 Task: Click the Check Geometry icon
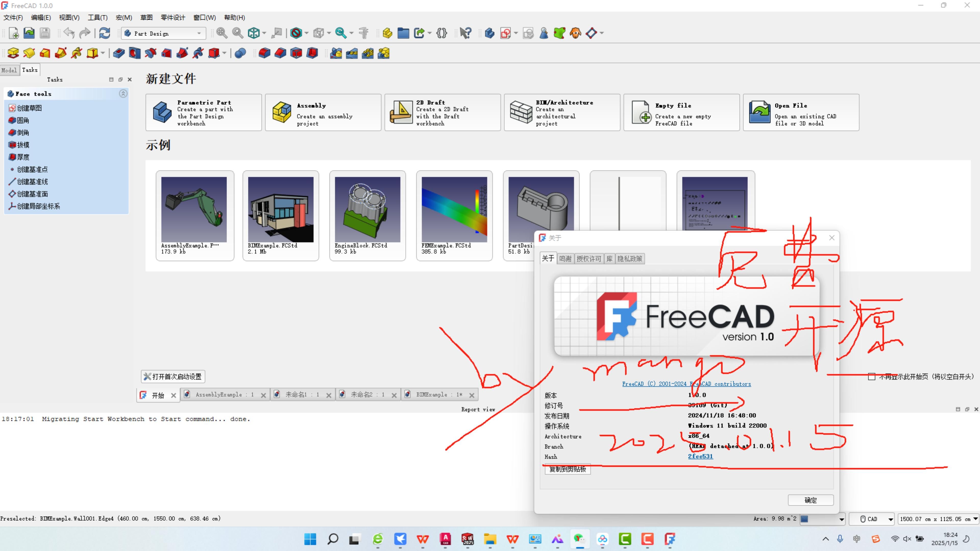[544, 33]
